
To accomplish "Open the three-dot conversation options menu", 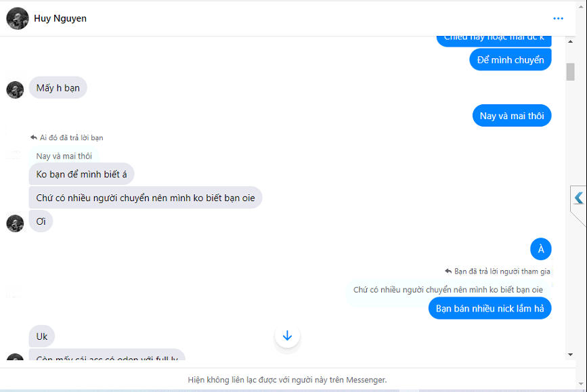I will click(x=558, y=18).
